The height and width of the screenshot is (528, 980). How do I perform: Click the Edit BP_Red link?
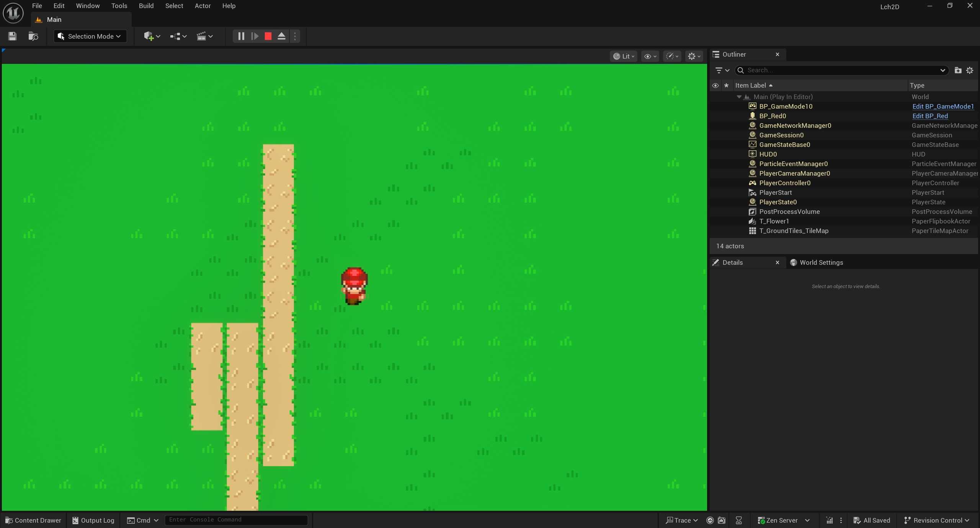click(x=930, y=116)
